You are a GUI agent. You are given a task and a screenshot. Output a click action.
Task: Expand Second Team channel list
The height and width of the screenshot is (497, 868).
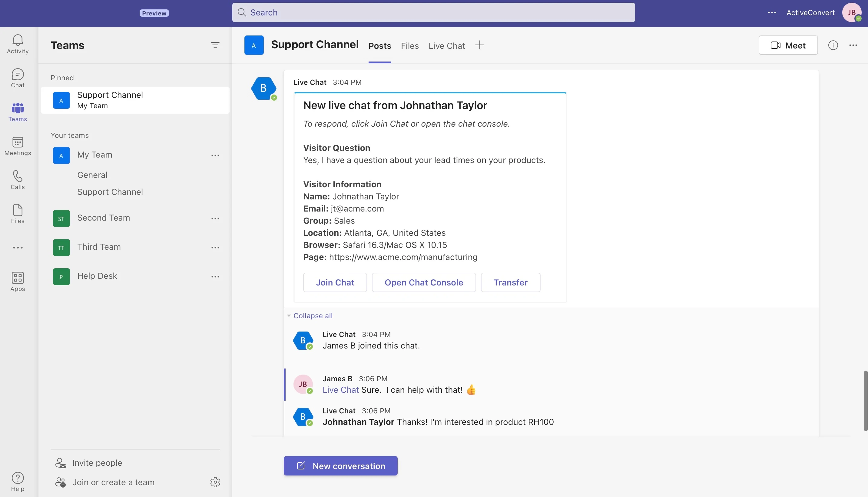click(103, 218)
